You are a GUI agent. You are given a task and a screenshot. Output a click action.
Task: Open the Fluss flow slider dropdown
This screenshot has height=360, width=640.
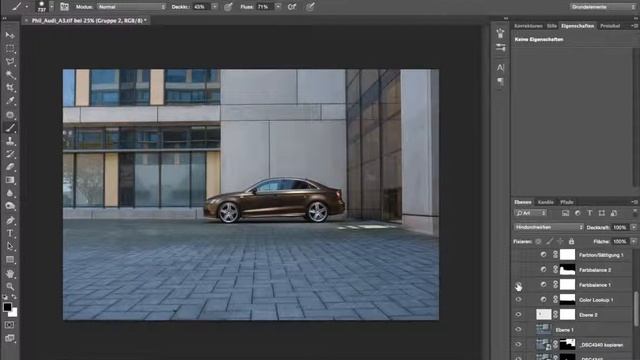[x=278, y=7]
